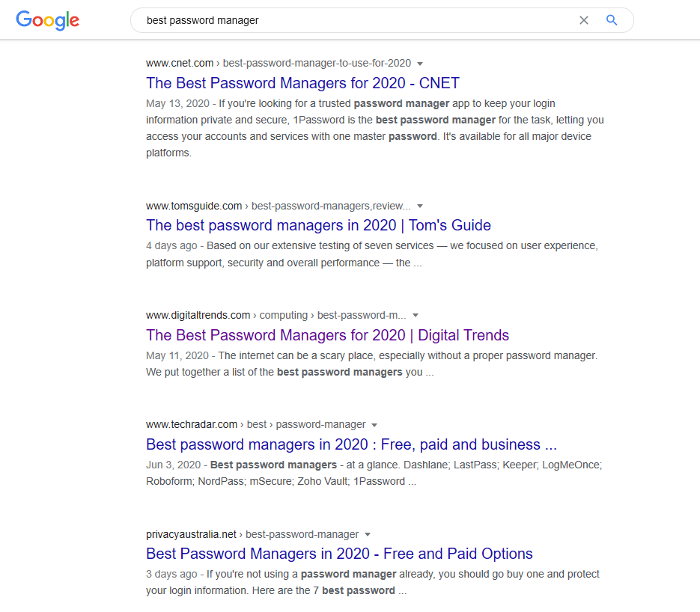Image resolution: width=700 pixels, height=612 pixels.
Task: Open The Best Password Managers CNET link
Action: [x=302, y=83]
